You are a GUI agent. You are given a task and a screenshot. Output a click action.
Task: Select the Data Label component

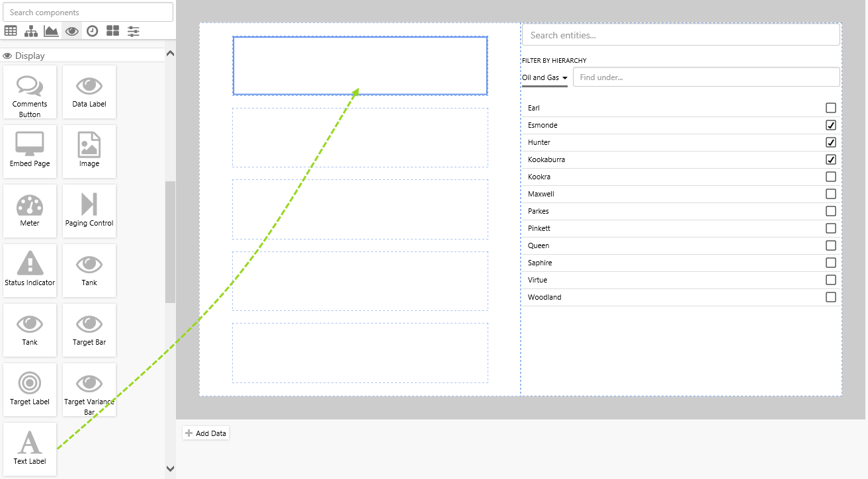(89, 92)
